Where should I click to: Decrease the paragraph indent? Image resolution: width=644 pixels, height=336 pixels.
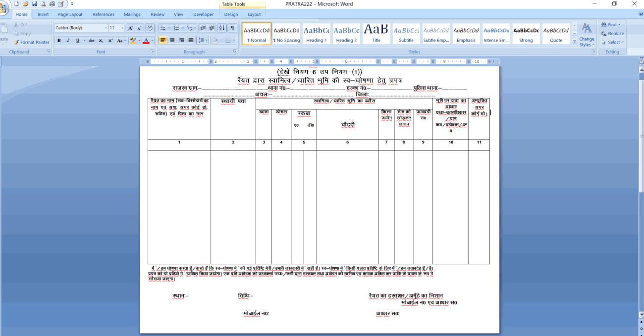tap(204, 28)
